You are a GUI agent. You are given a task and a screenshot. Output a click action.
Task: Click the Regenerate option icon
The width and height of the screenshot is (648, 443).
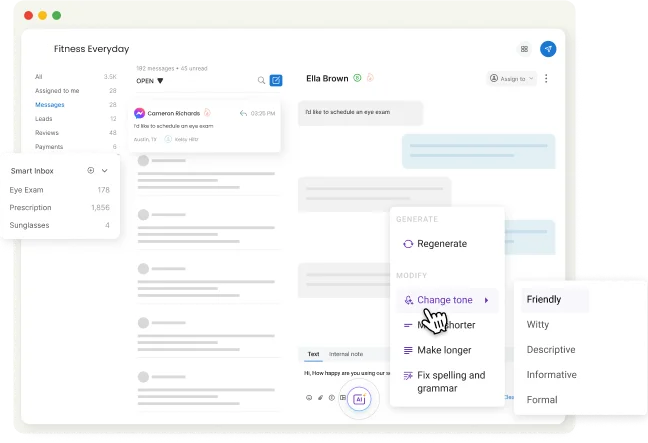point(407,244)
